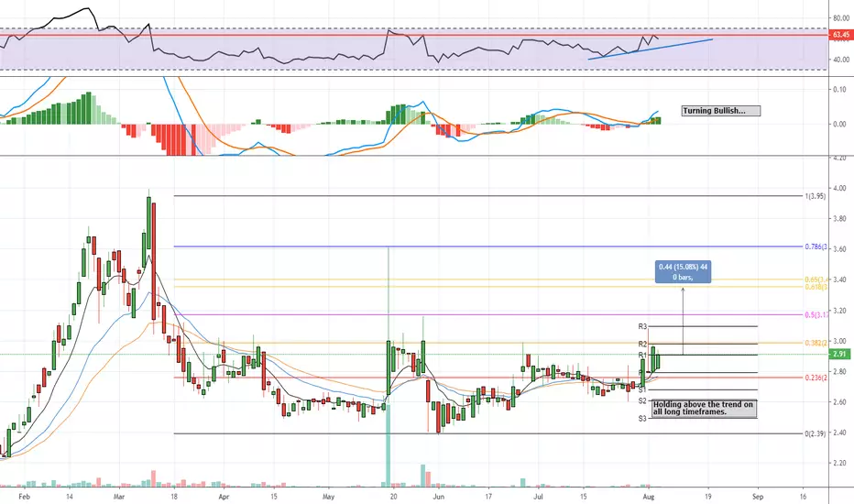854x504 pixels.
Task: Click the R2 pivot resistance label
Action: (642, 345)
